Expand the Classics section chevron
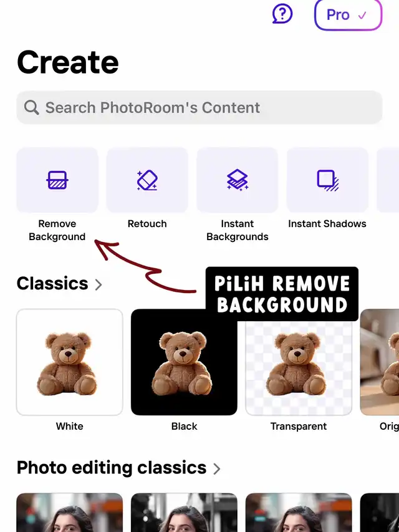Screen dimensions: 399x532 [x=99, y=284]
